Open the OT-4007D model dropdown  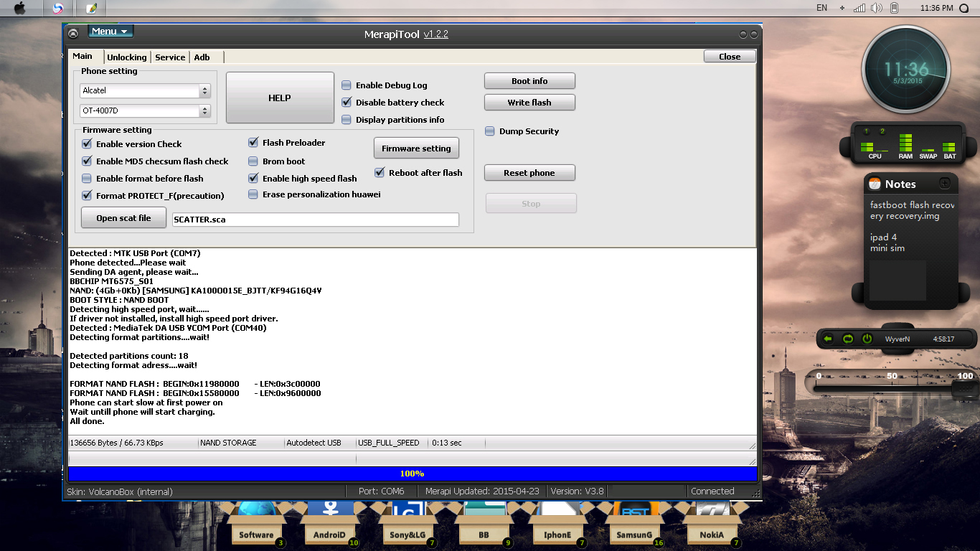pos(145,111)
